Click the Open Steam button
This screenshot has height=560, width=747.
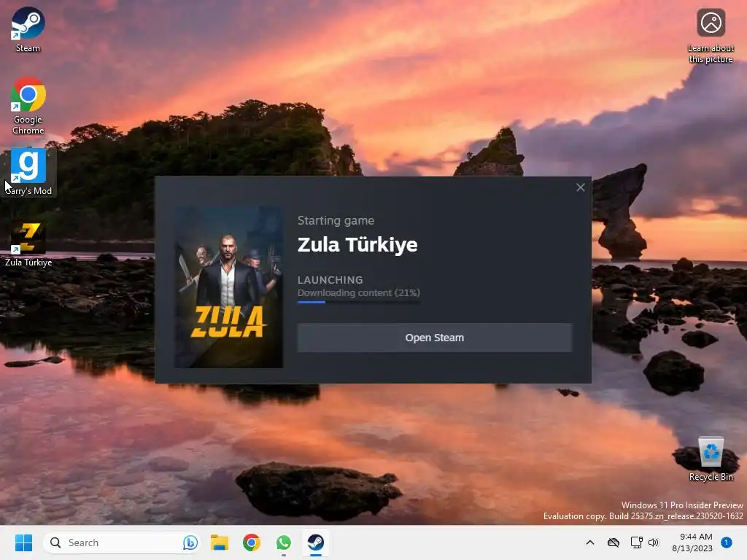[x=435, y=338]
